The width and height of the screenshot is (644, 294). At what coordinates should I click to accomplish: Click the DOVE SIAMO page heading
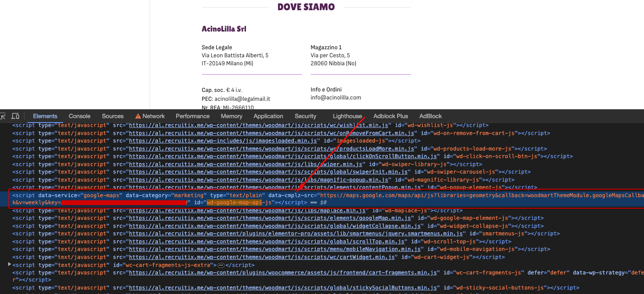click(306, 7)
